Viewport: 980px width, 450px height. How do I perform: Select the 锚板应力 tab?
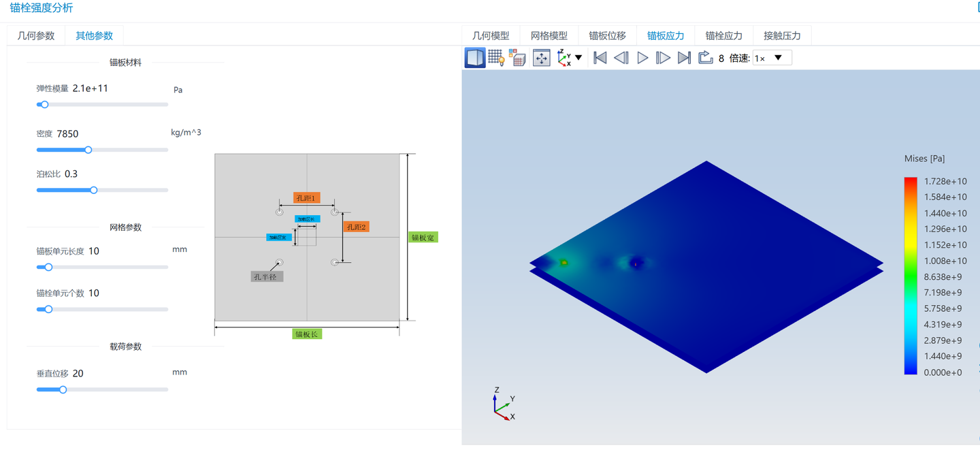click(666, 35)
